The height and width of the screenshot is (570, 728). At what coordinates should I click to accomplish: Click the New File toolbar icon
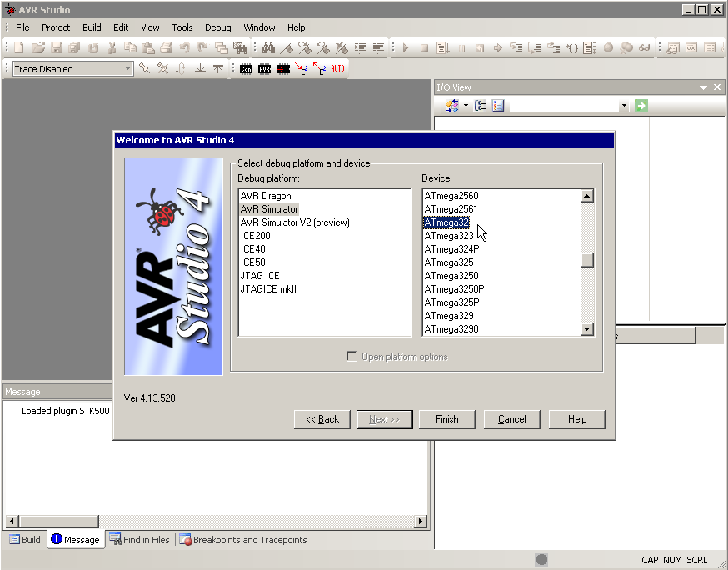click(19, 47)
